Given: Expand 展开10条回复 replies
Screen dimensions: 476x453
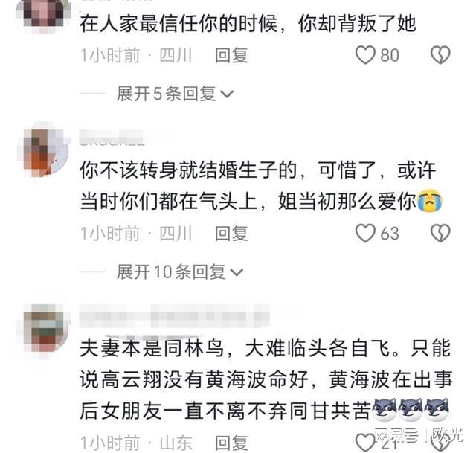Looking at the screenshot, I should click(x=180, y=272).
